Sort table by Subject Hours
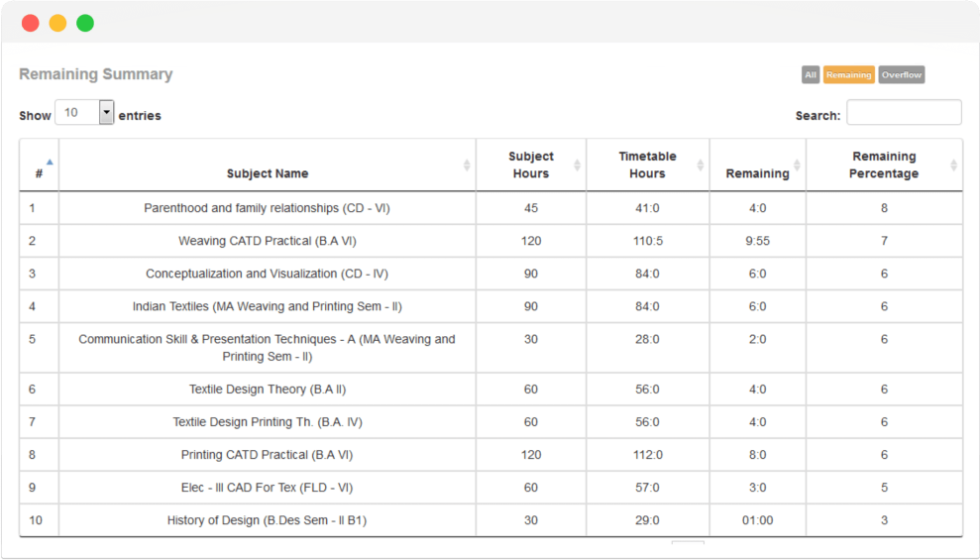 (x=530, y=166)
